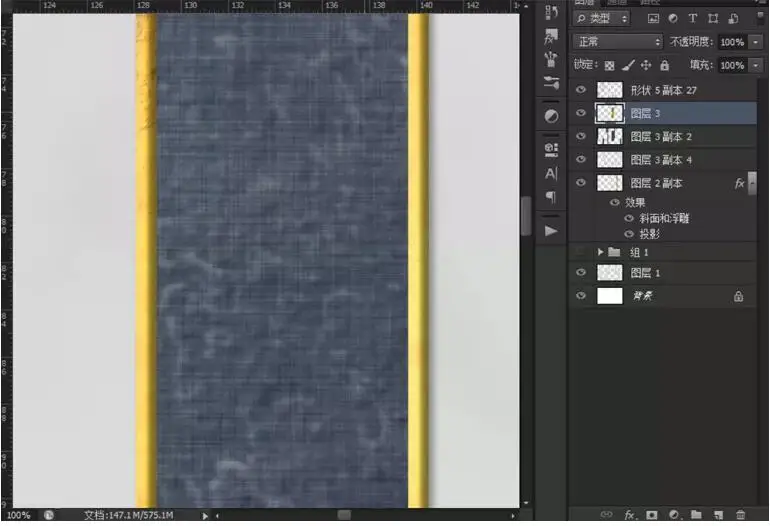770x526 pixels.
Task: Hide the 图层 3 副本 4 layer
Action: pyautogui.click(x=581, y=159)
